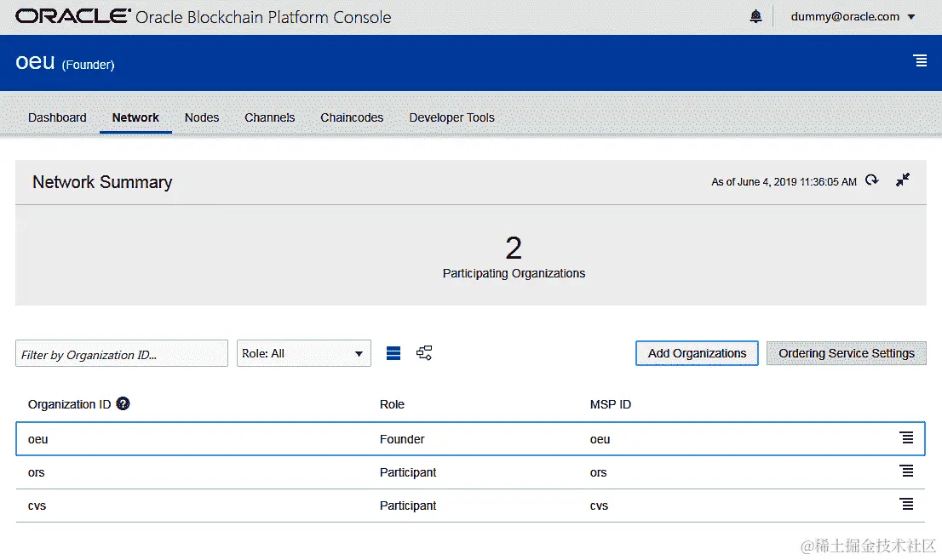This screenshot has height=560, width=942.
Task: Open action menu for oeu row
Action: pyautogui.click(x=906, y=437)
